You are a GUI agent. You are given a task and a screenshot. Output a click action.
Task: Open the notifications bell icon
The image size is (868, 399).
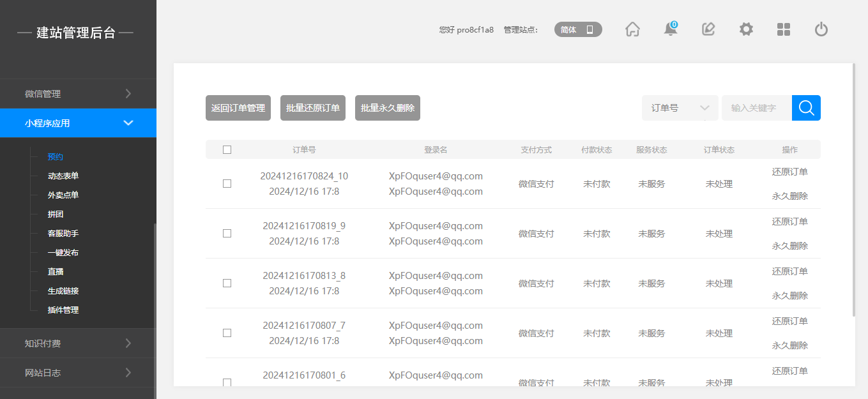coord(670,29)
